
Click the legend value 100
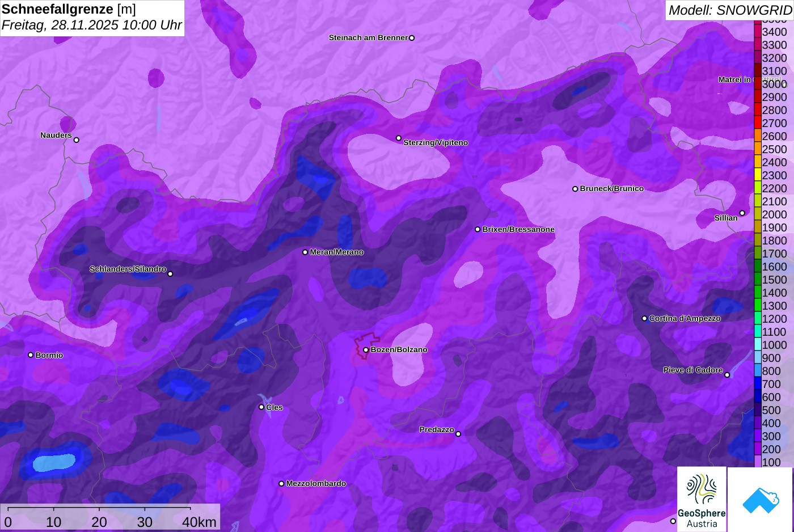(771, 462)
